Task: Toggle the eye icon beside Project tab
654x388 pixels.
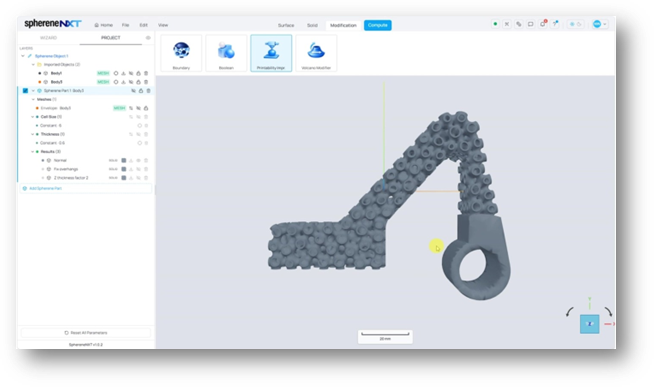Action: [148, 38]
